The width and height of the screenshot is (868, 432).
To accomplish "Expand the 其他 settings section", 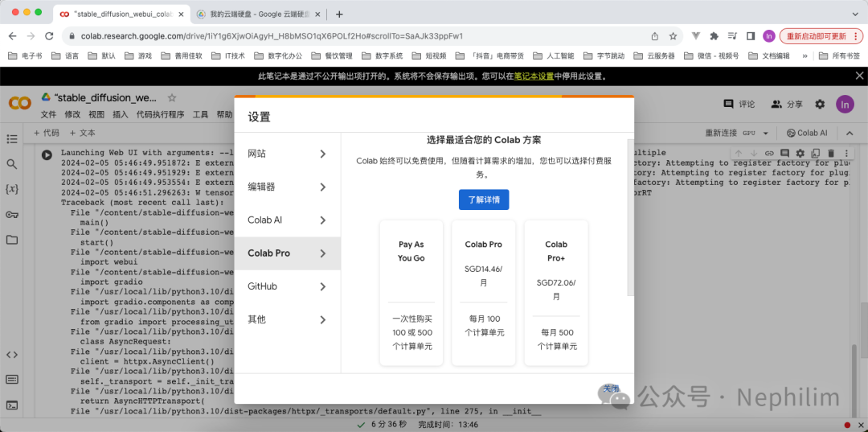I will 287,320.
